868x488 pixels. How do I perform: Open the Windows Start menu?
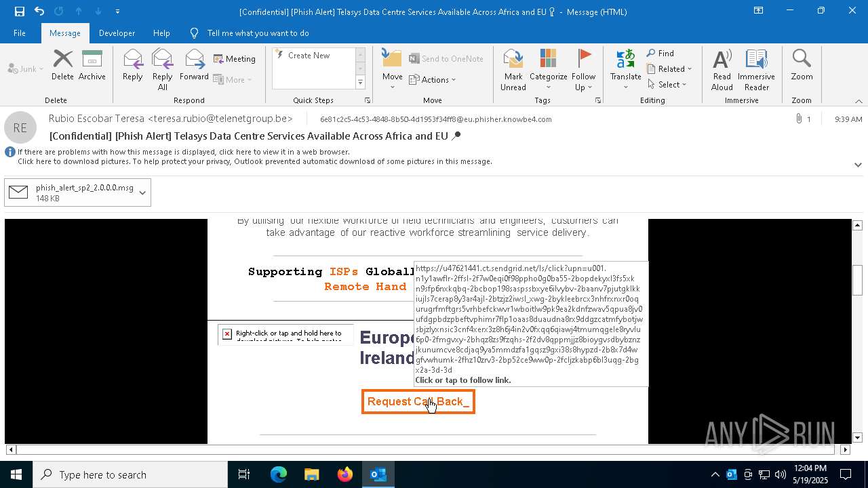pos(16,474)
